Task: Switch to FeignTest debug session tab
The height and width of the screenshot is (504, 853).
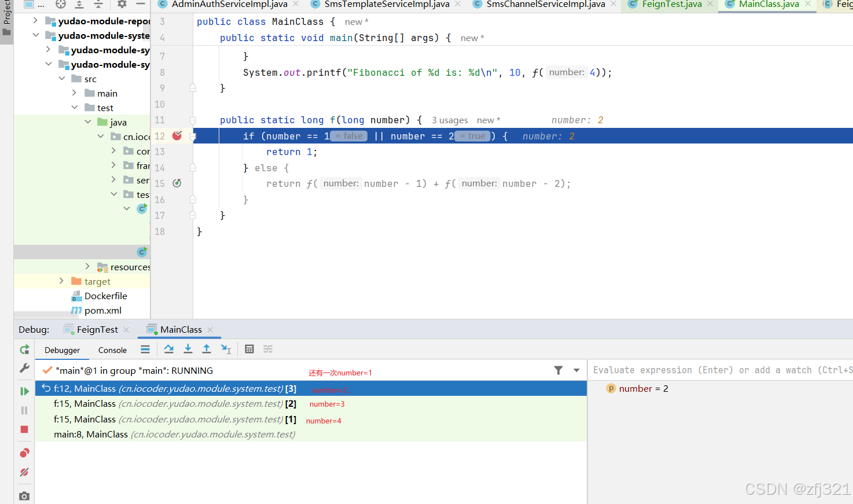Action: tap(97, 329)
